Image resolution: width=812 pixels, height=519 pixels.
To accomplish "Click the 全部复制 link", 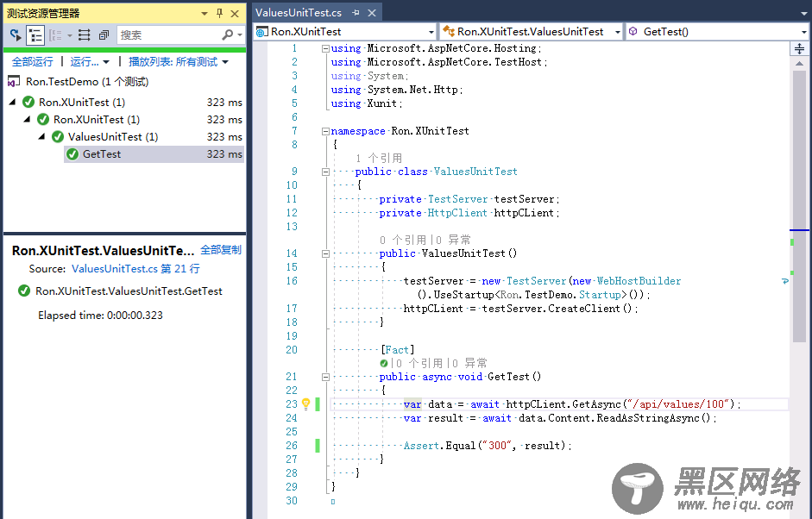I will click(221, 250).
